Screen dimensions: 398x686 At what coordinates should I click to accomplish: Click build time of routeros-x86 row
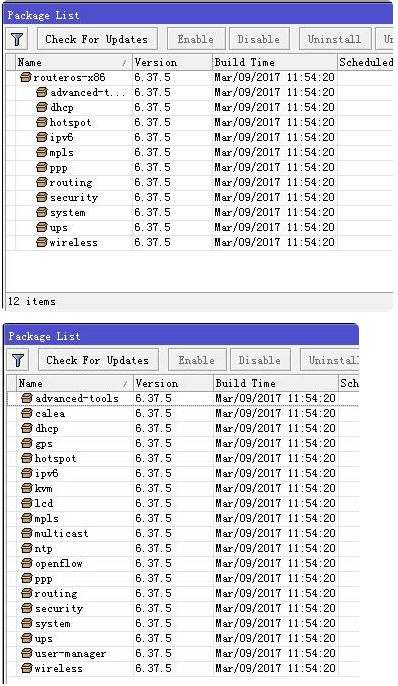point(275,77)
